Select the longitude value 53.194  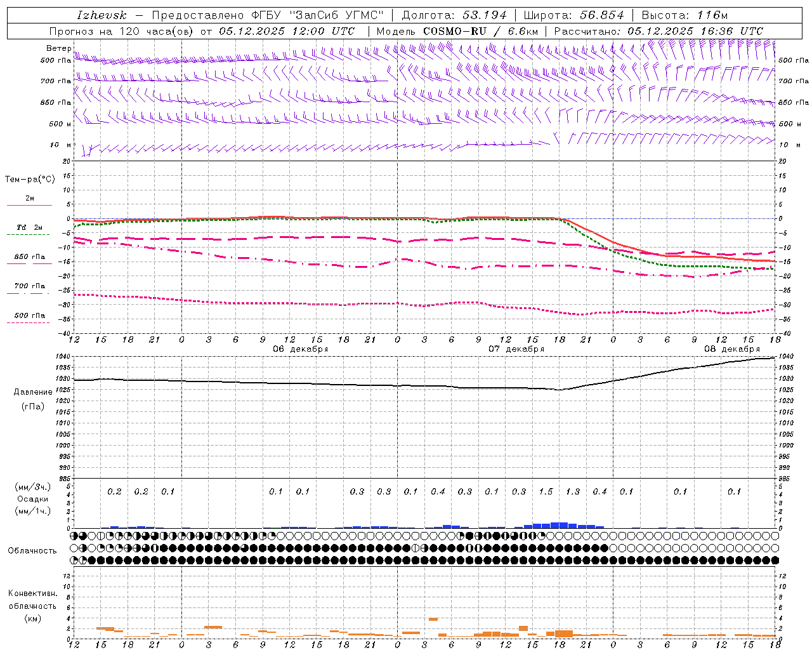pyautogui.click(x=485, y=15)
